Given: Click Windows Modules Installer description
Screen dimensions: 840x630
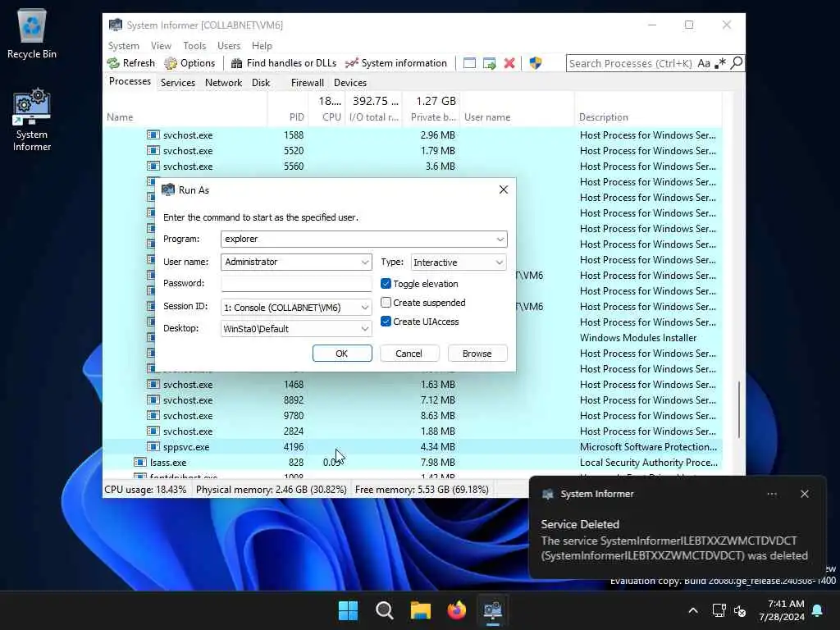Looking at the screenshot, I should [x=638, y=338].
